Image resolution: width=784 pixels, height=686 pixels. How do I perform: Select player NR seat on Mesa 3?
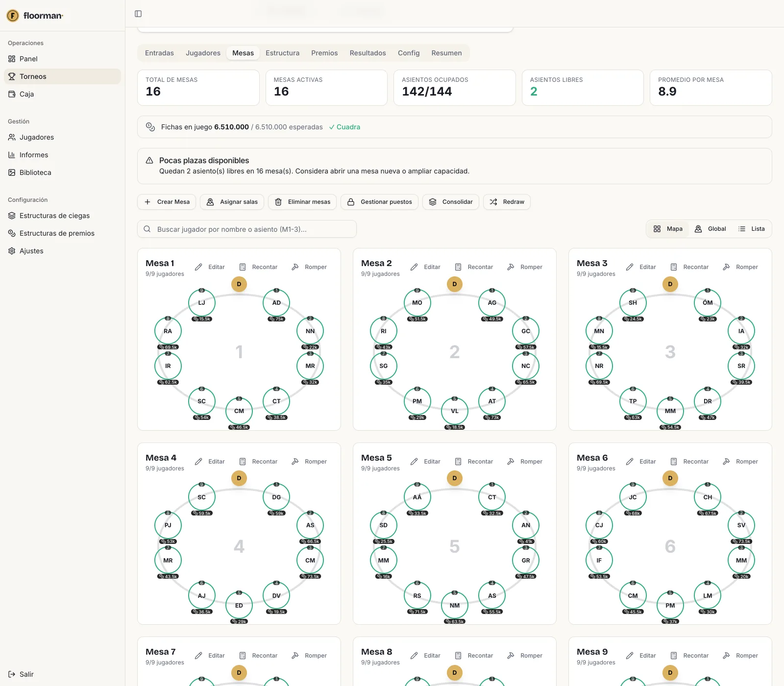coord(599,366)
